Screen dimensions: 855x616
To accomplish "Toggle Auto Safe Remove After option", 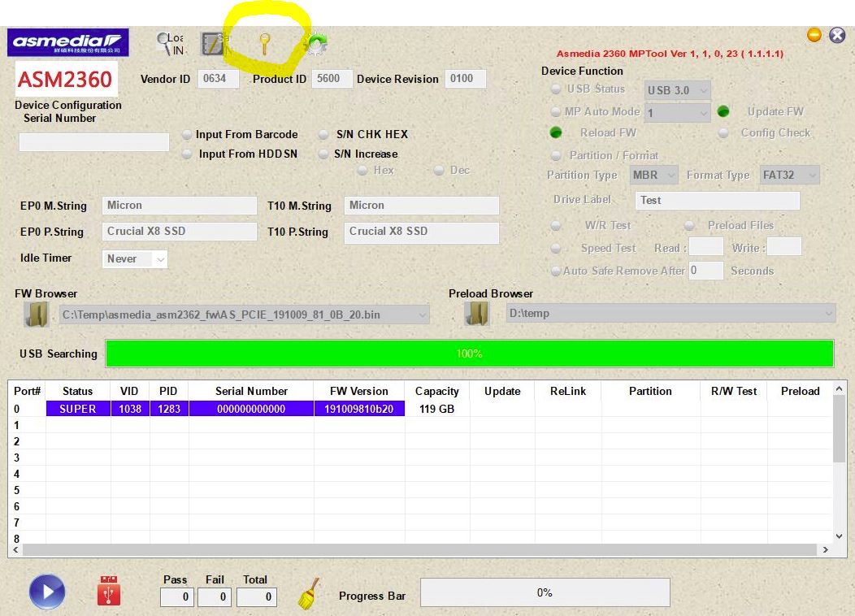I will (x=556, y=271).
